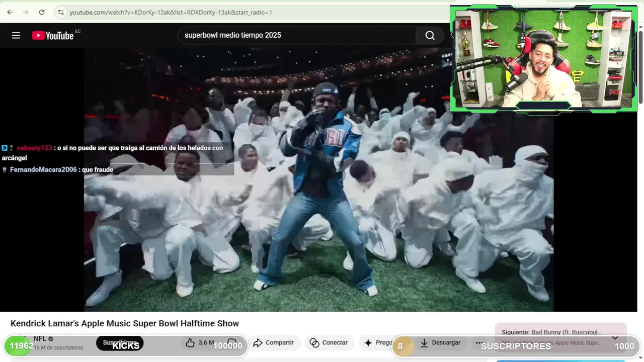Click the Siguiente: Bad Bunny next item

tap(551, 332)
